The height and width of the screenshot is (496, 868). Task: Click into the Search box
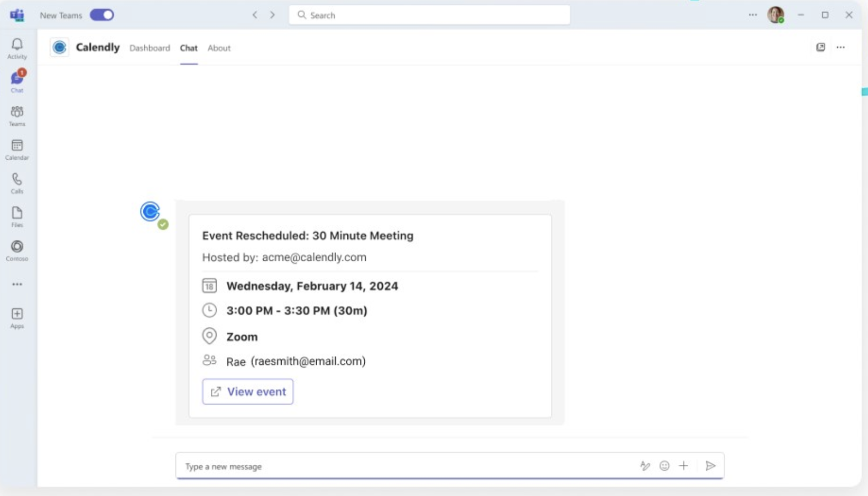(x=429, y=15)
